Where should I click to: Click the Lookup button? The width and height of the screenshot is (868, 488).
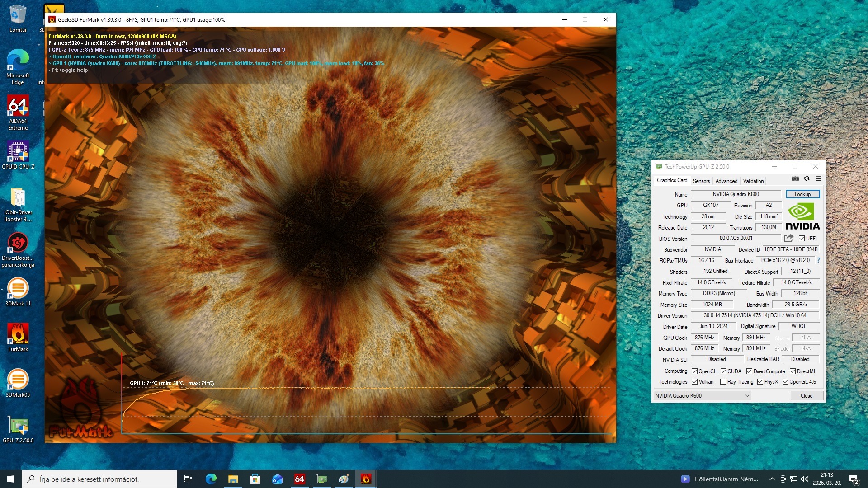[802, 194]
